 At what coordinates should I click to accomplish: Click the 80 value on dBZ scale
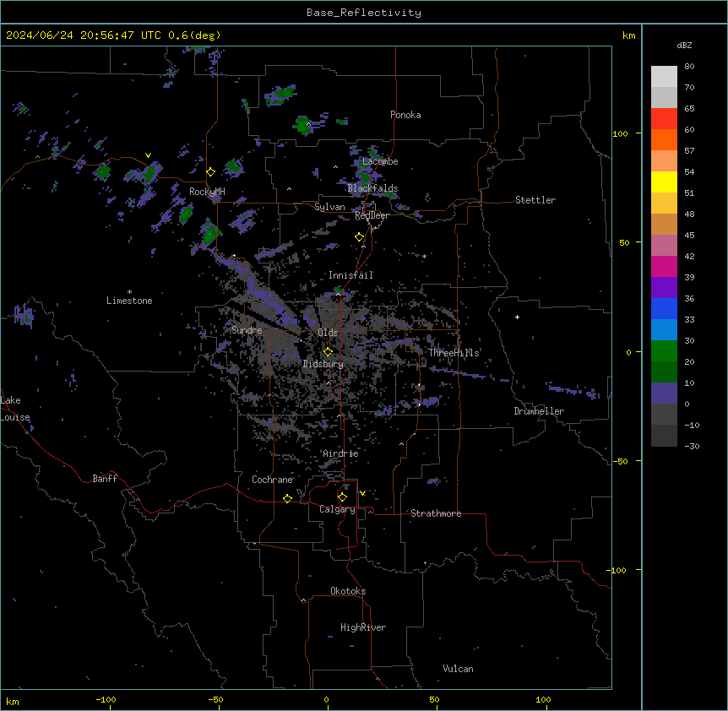coord(689,67)
